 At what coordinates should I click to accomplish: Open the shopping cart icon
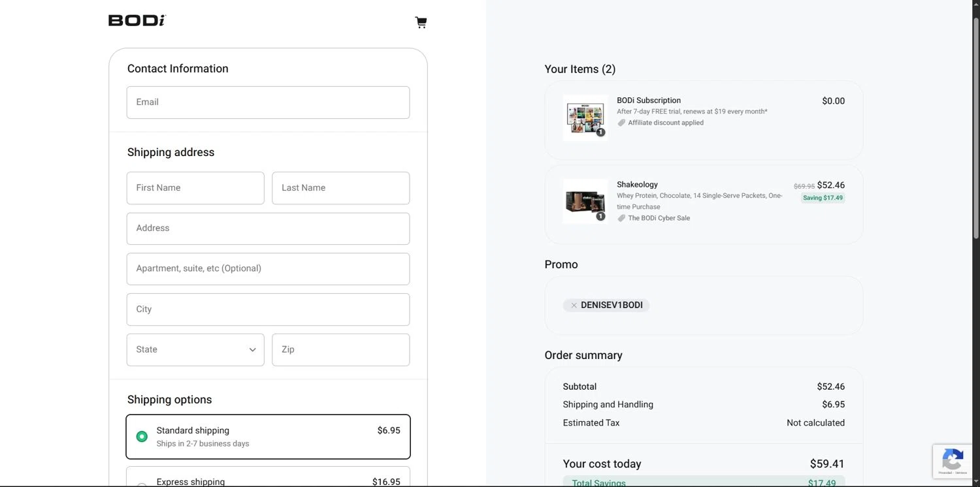point(421,22)
